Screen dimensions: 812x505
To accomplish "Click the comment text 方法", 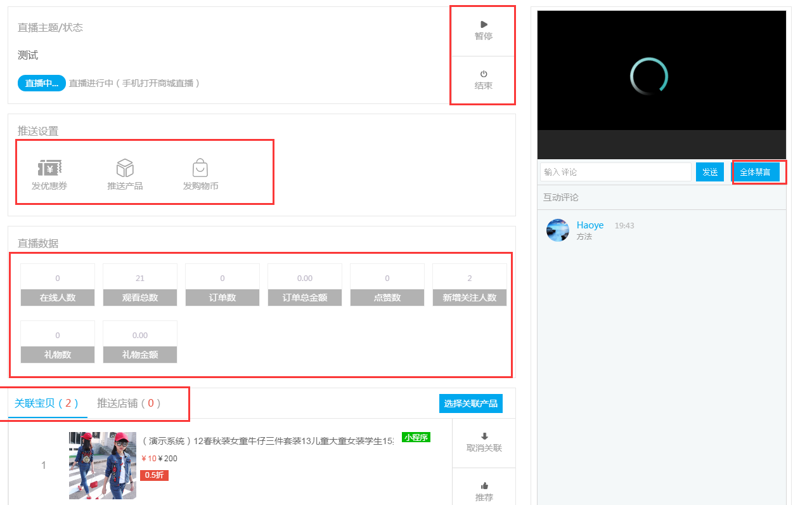I will coord(584,237).
